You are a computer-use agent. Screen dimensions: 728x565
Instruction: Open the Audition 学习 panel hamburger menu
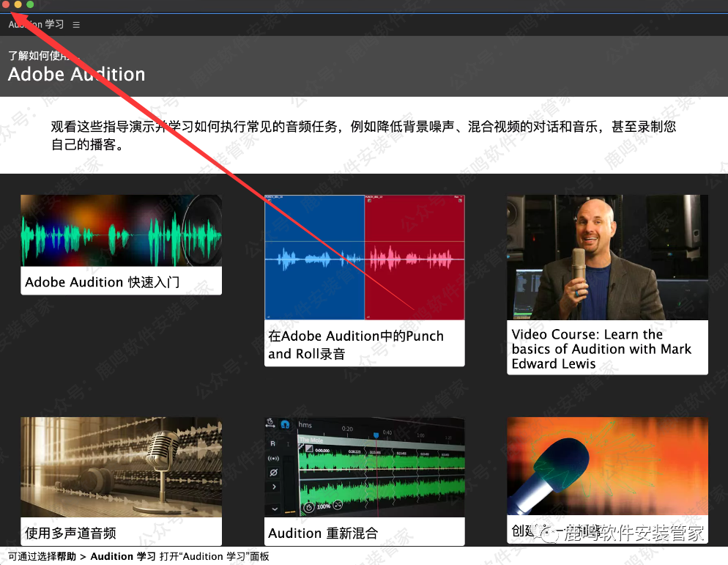pyautogui.click(x=76, y=23)
